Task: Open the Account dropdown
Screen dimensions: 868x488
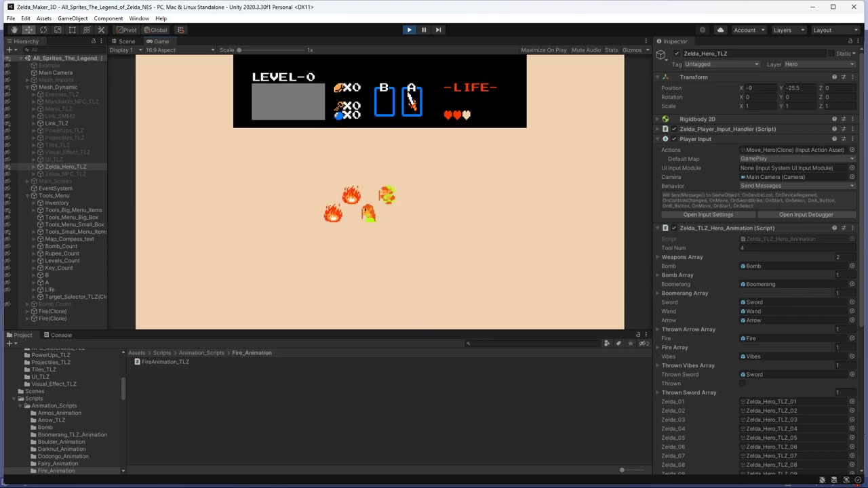Action: point(749,30)
